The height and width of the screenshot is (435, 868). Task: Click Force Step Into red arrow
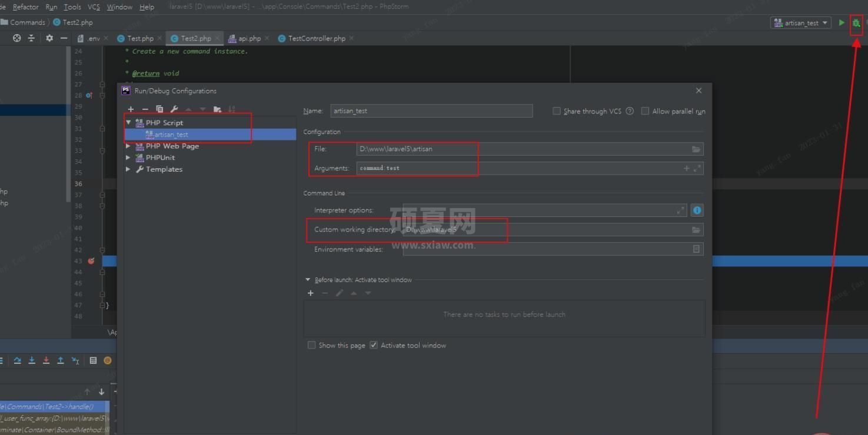[x=46, y=360]
